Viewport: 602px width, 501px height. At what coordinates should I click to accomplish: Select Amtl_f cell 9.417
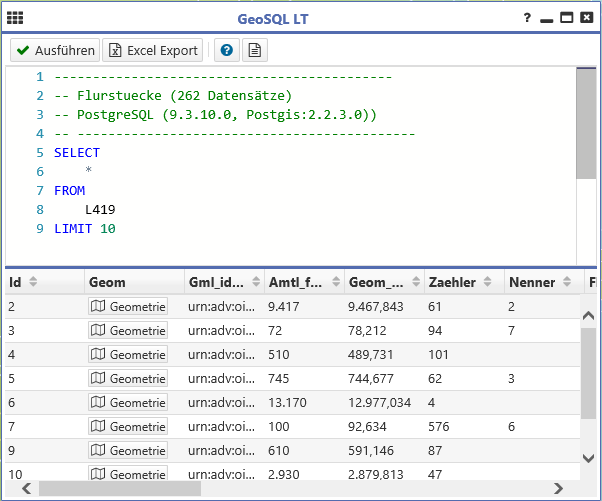[283, 306]
